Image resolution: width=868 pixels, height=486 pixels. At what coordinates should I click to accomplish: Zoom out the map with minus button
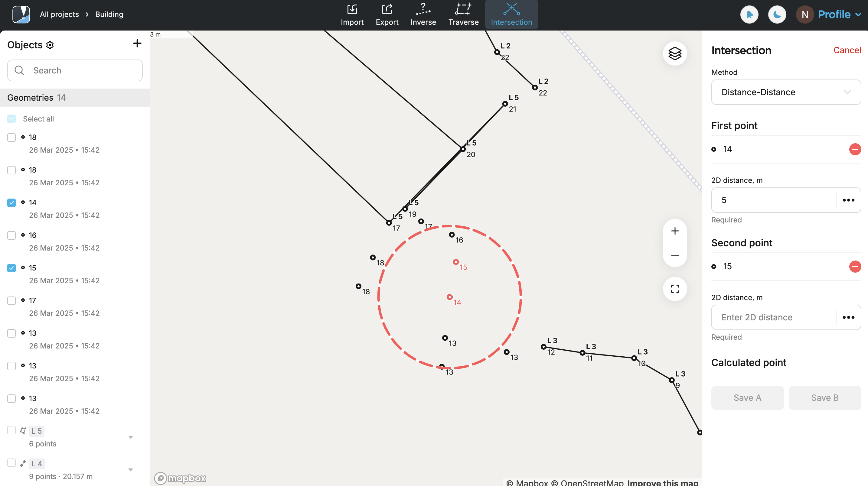click(x=675, y=255)
